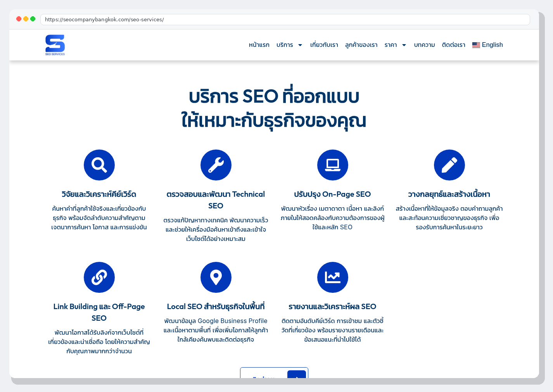Click the laptop On-Page SEO icon
The image size is (553, 392).
pos(333,165)
